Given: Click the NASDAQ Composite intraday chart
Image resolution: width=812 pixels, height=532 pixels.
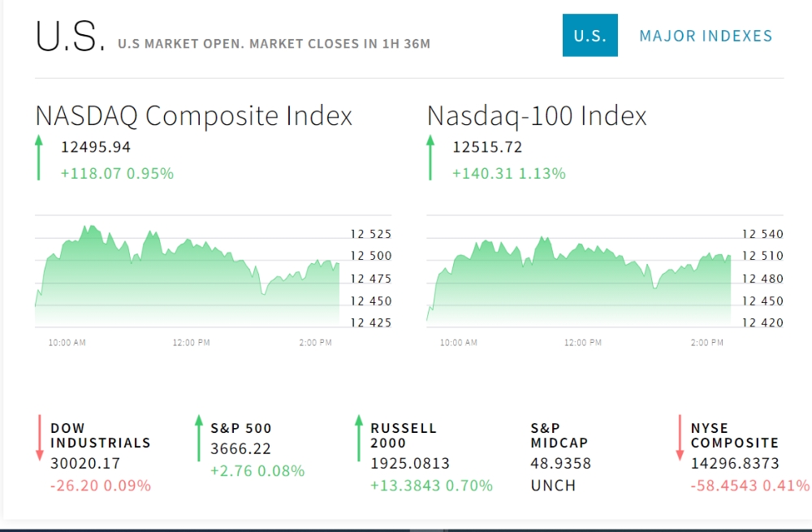Looking at the screenshot, I should click(x=187, y=276).
